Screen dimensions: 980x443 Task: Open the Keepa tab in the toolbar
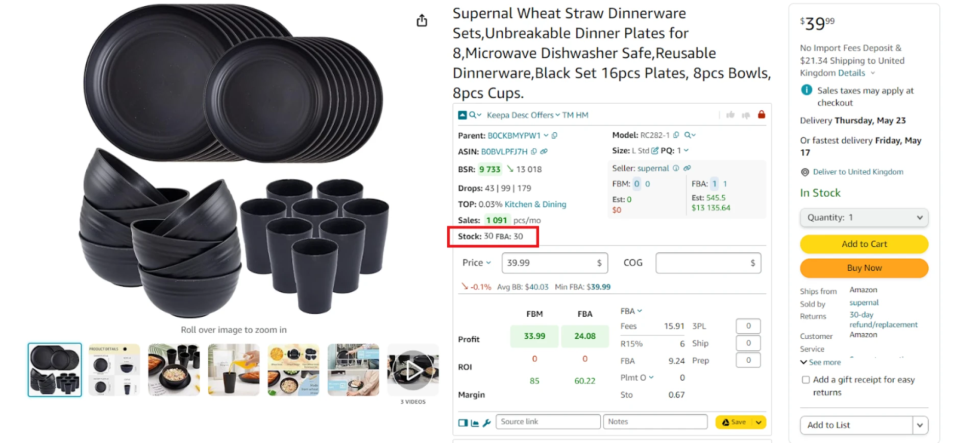click(498, 115)
